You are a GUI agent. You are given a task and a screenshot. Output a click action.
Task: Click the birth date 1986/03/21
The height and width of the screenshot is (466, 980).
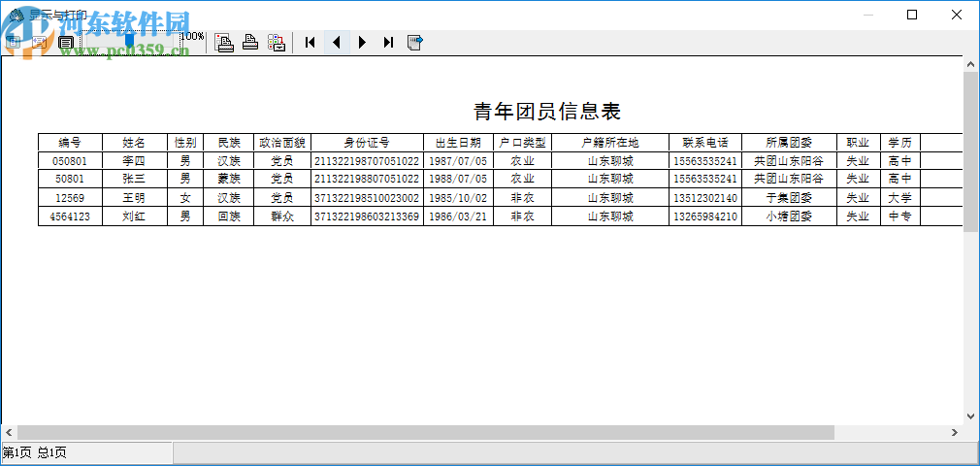click(x=458, y=217)
